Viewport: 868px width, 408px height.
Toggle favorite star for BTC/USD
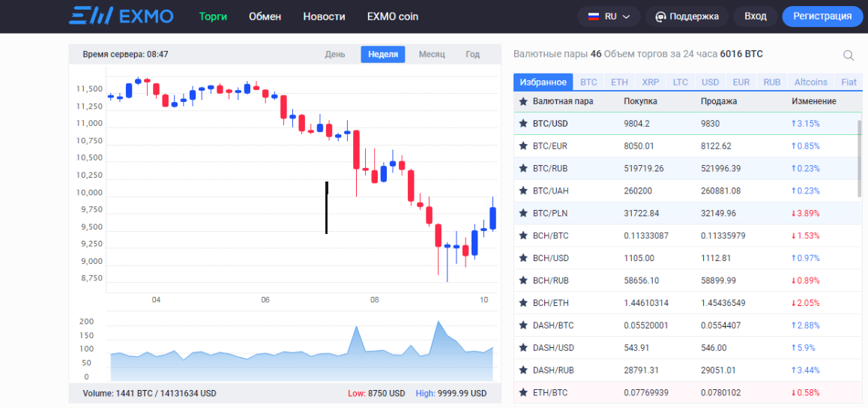point(524,124)
